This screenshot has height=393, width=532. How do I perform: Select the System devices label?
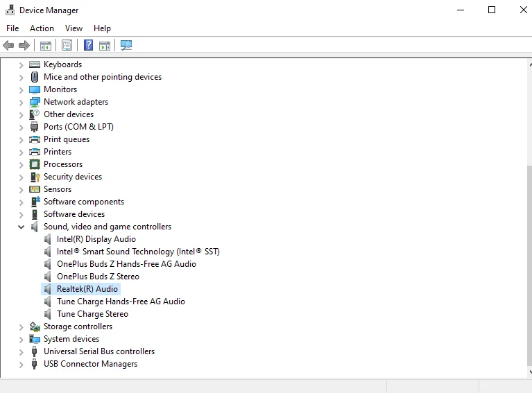pyautogui.click(x=71, y=339)
